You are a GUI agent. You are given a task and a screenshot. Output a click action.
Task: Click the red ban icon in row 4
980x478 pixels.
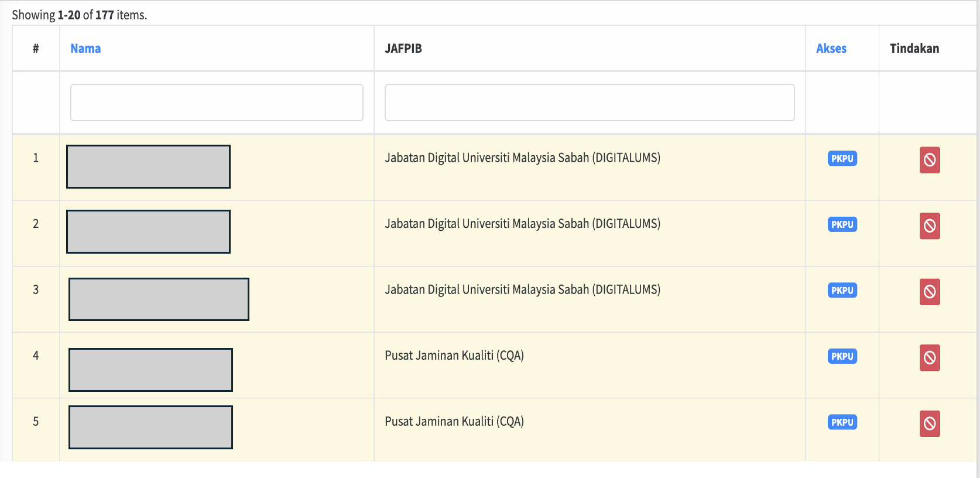click(929, 357)
